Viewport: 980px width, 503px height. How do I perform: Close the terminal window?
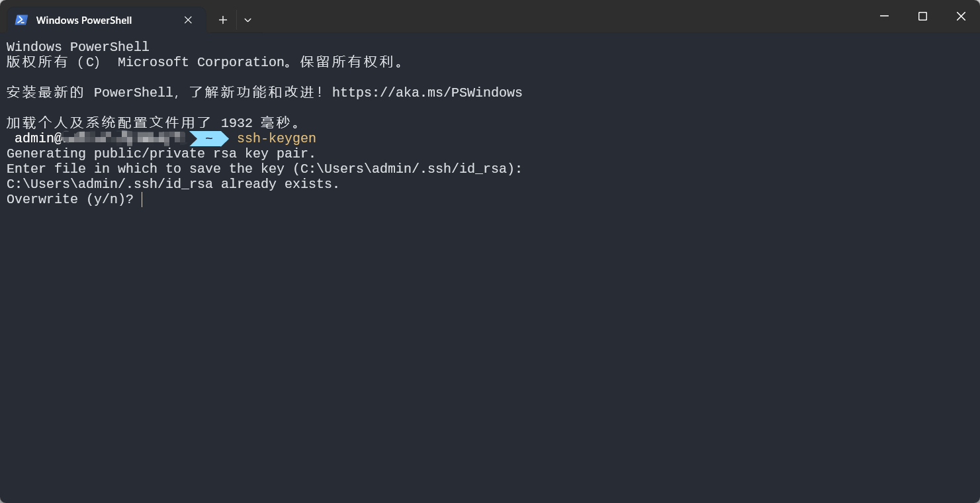tap(961, 16)
